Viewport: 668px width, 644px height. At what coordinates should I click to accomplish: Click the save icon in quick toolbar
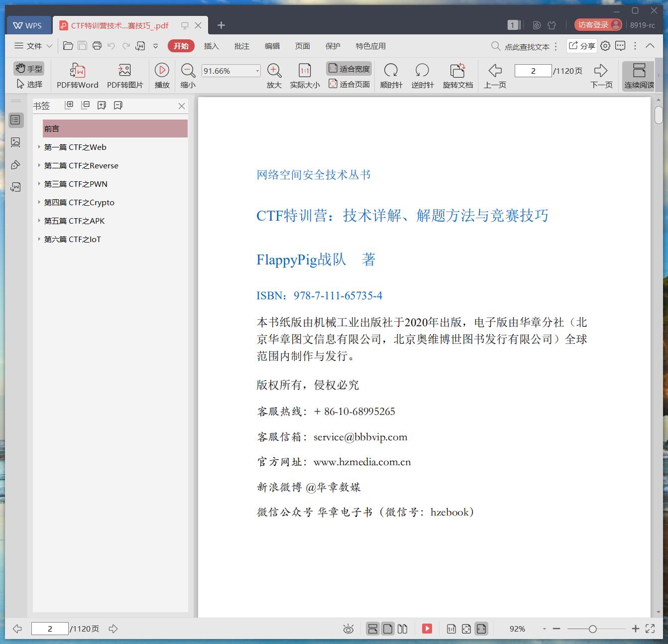[x=83, y=46]
